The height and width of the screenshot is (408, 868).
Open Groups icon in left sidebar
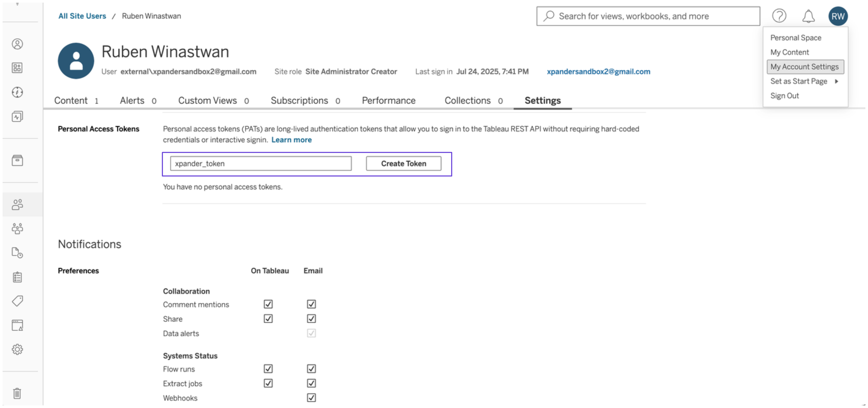pyautogui.click(x=18, y=229)
